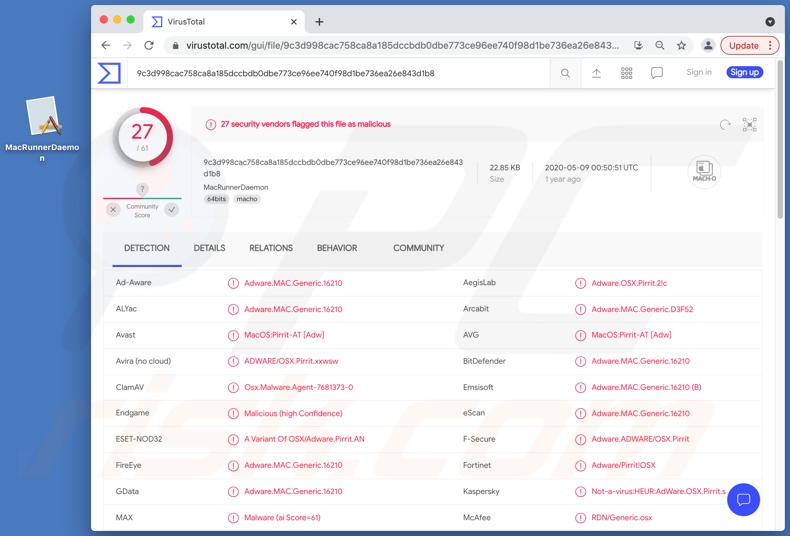The height and width of the screenshot is (536, 790).
Task: Click the Endgame result Malicious (high Confidence)
Action: coord(293,414)
